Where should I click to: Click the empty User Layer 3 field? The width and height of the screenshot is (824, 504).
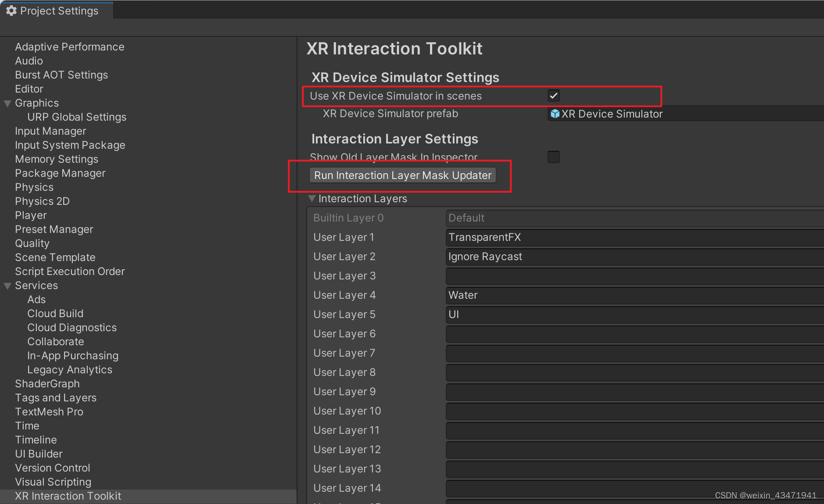pyautogui.click(x=635, y=276)
